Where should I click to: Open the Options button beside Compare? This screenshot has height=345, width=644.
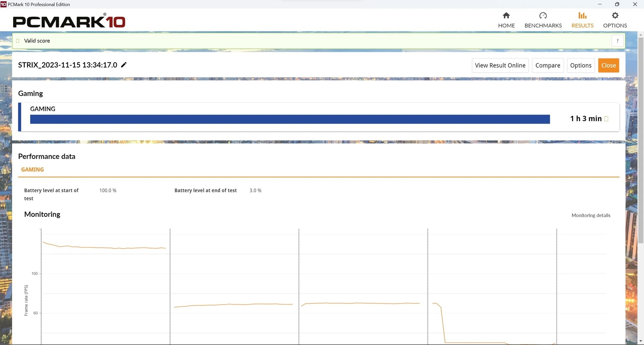[581, 65]
